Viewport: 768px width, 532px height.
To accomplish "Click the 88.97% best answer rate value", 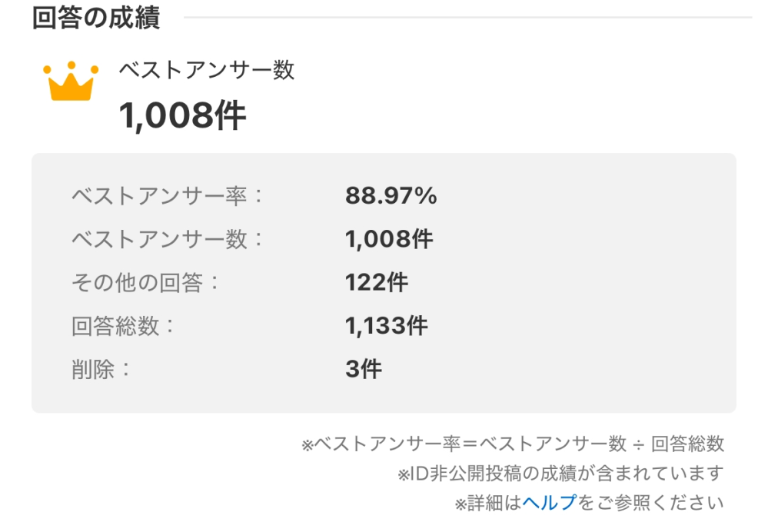I will click(x=391, y=196).
